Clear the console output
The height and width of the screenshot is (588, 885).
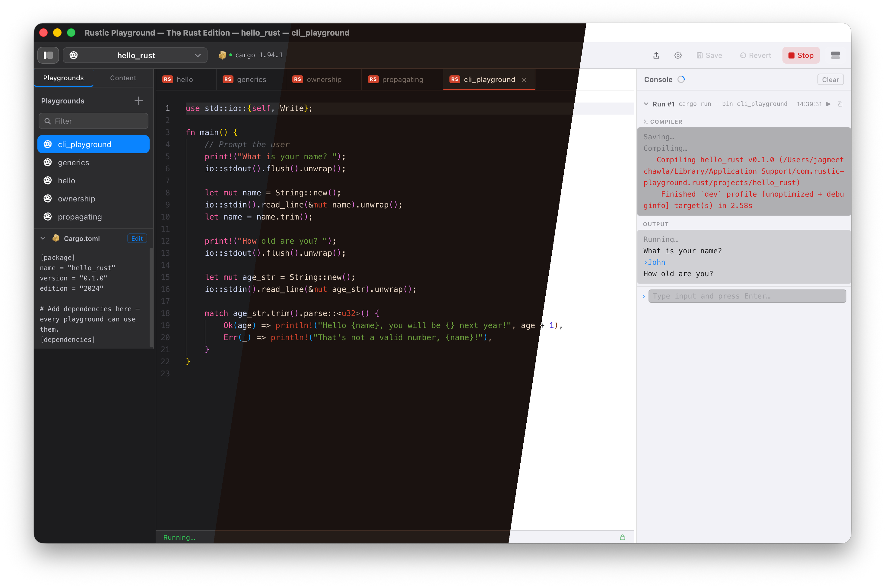830,79
